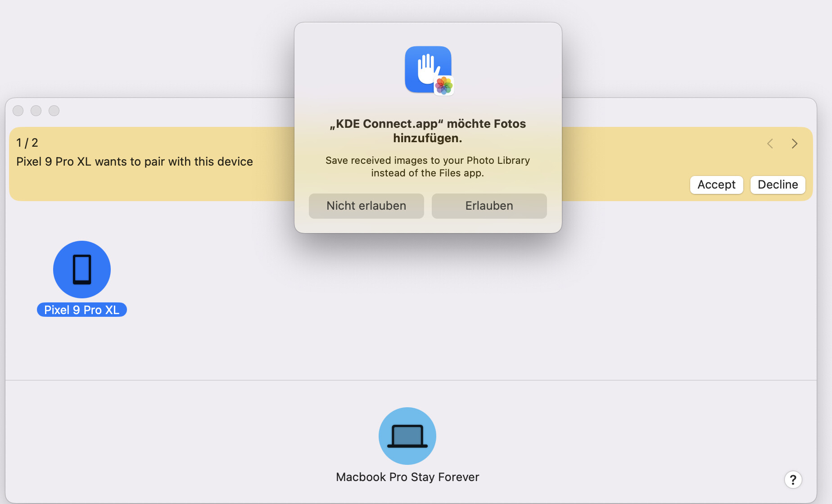Click the Save received images description text
Screen dimensions: 832x504
coord(428,166)
